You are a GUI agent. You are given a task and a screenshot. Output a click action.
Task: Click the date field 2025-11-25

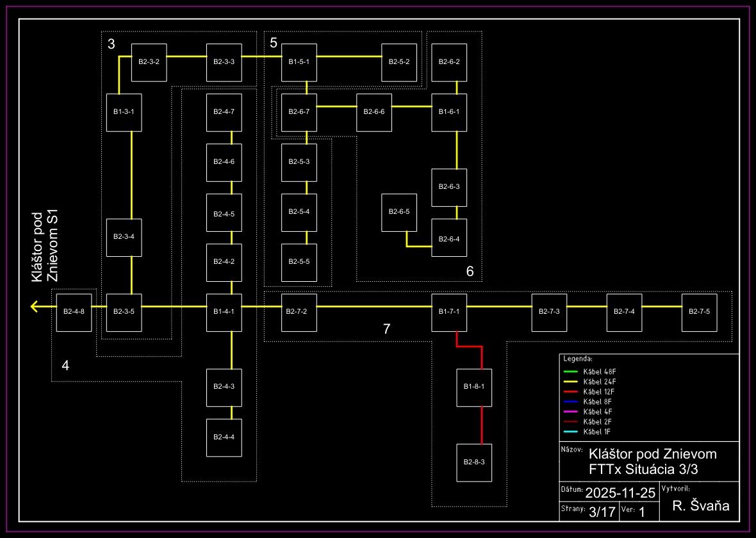[620, 493]
